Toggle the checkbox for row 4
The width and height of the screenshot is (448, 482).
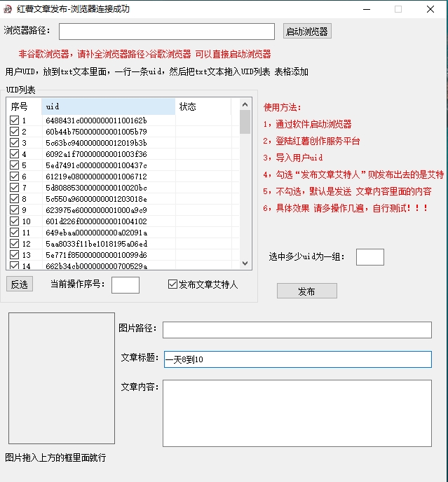coord(15,153)
